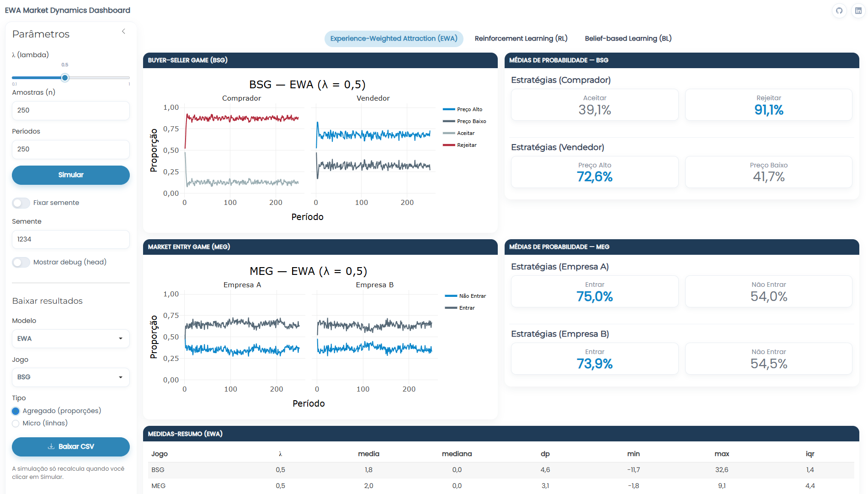Select the Agregado (proporções) radio option
Image resolution: width=868 pixels, height=494 pixels.
[x=16, y=411]
